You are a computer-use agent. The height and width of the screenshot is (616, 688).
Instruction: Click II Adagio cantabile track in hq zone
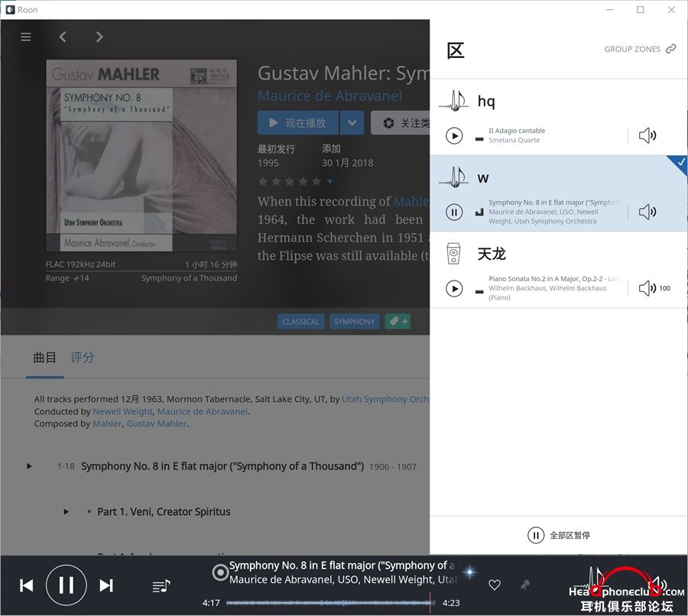click(517, 131)
